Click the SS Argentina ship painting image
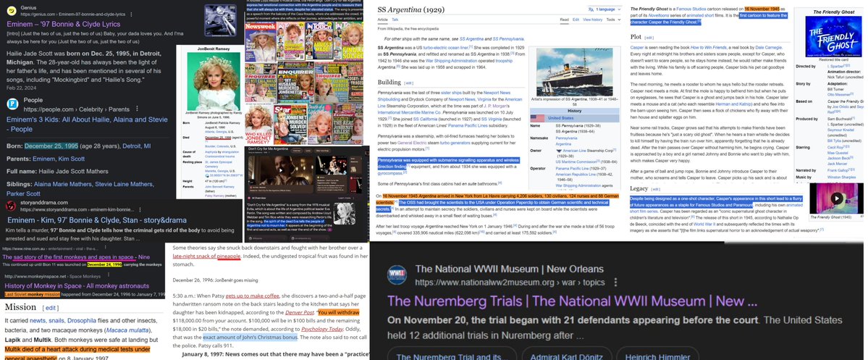The image size is (868, 360). [x=573, y=72]
